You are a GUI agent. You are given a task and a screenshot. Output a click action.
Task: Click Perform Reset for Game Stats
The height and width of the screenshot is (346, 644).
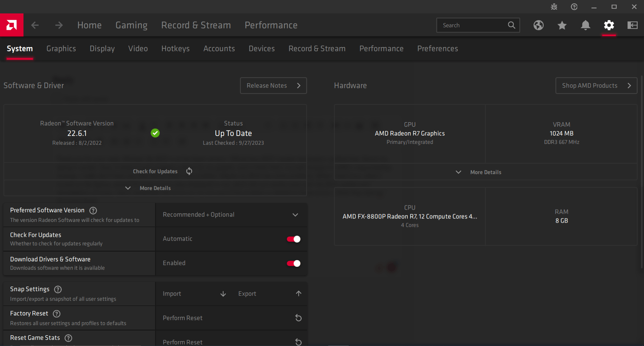pyautogui.click(x=183, y=342)
